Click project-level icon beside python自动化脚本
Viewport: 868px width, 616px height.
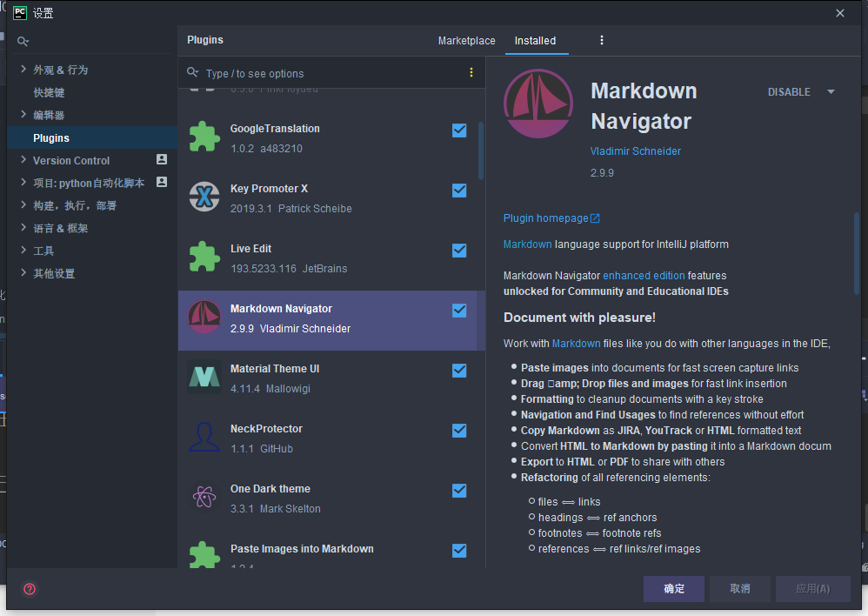pos(162,182)
